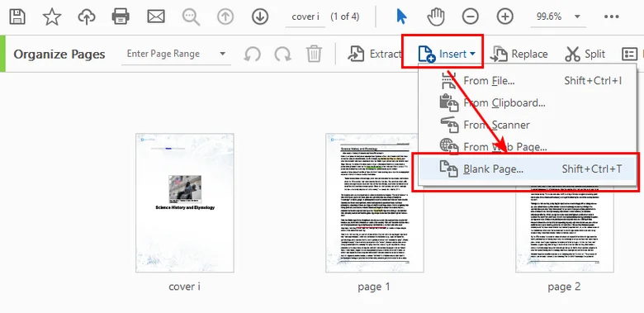Image resolution: width=644 pixels, height=313 pixels.
Task: Click the Organize Pages title
Action: pyautogui.click(x=59, y=55)
